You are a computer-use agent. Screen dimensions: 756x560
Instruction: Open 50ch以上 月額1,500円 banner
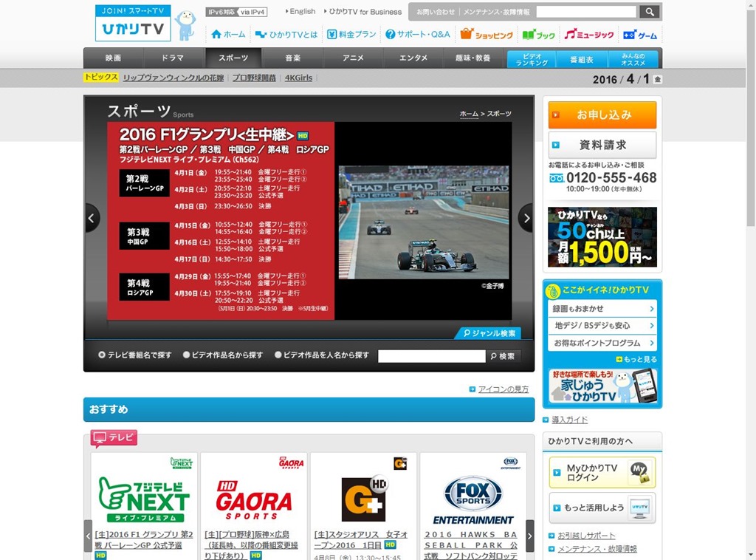[602, 237]
